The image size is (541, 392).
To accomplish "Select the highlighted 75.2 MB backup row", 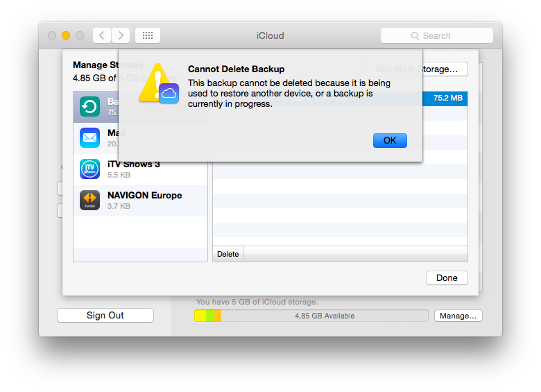I will (x=340, y=99).
